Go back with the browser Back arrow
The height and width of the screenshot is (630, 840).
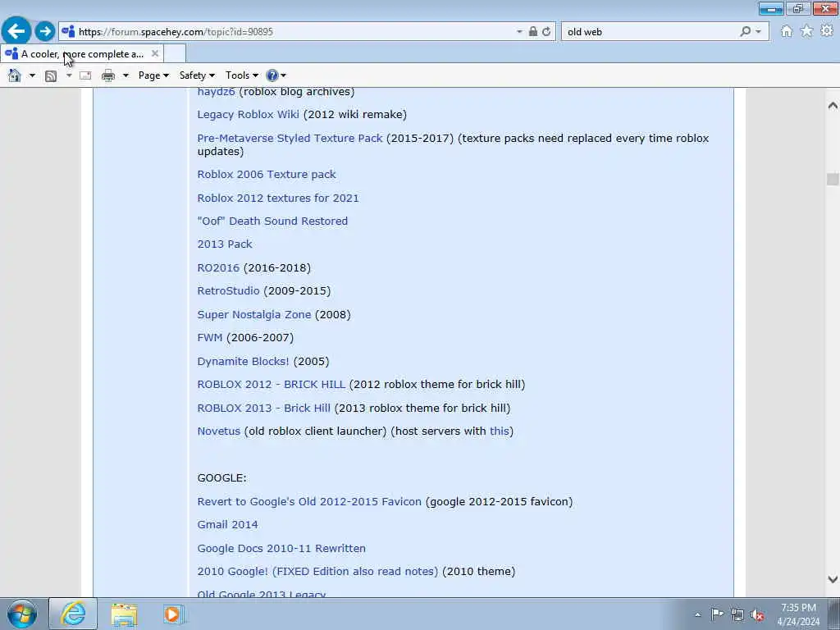[x=16, y=31]
